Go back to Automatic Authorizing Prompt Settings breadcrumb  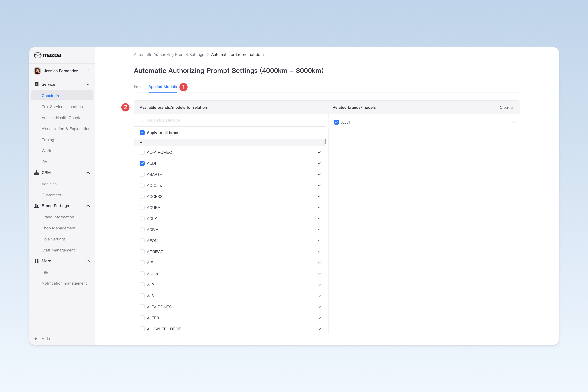[169, 54]
